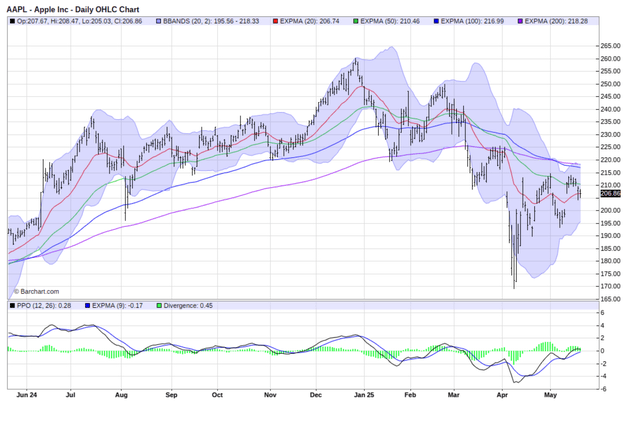
Task: Click the 'EXPMA (200): 218.28' legend label
Action: 556,21
